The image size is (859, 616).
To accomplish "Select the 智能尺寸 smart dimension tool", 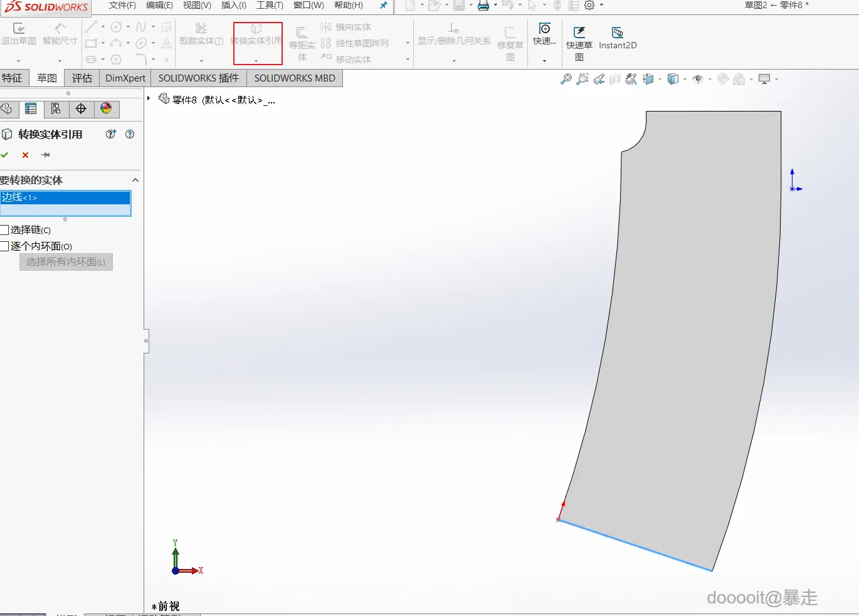I will click(x=60, y=29).
